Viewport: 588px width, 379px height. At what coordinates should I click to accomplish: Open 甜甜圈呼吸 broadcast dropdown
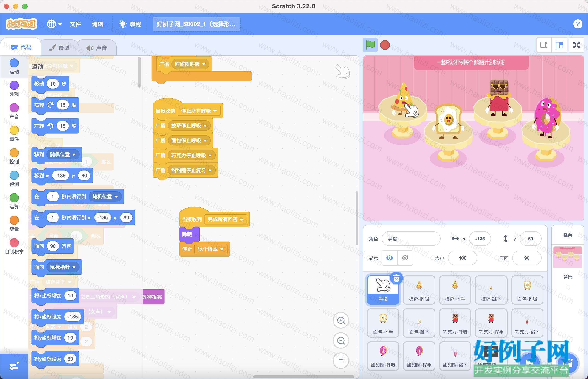point(190,64)
